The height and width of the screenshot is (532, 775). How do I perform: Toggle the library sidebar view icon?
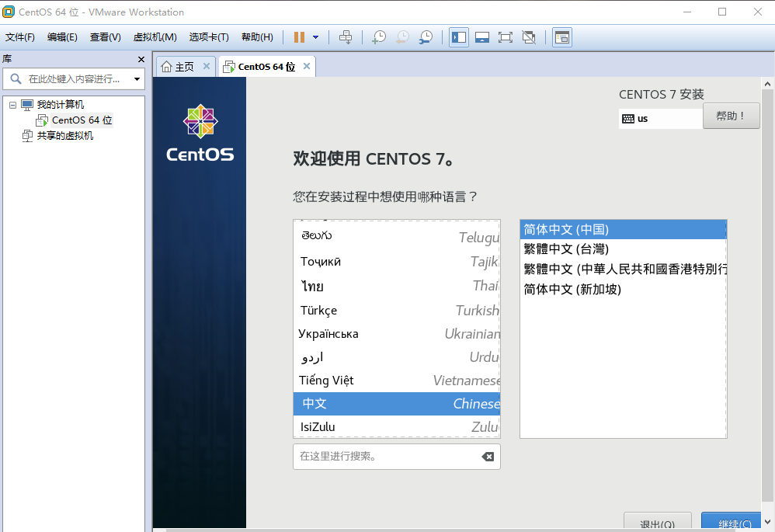click(459, 37)
